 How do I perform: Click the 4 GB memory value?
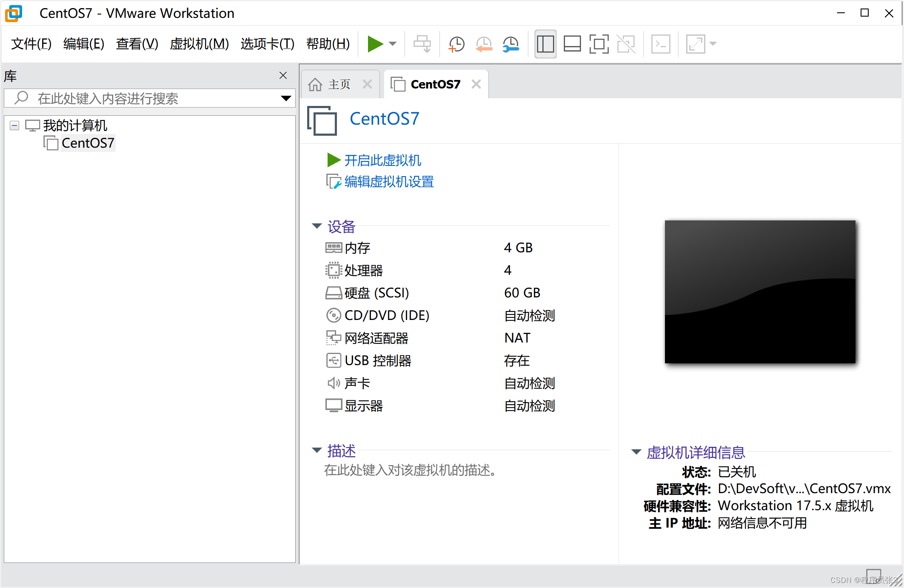518,248
